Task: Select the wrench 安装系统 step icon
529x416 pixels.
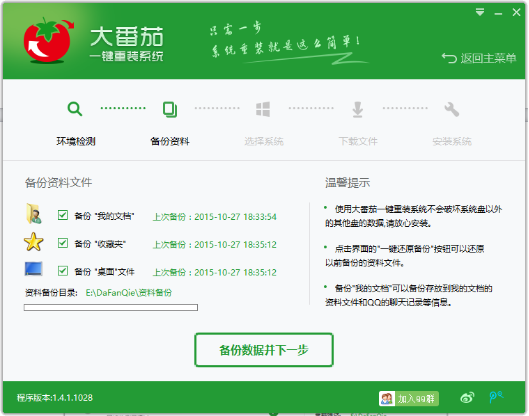Action: [x=452, y=109]
